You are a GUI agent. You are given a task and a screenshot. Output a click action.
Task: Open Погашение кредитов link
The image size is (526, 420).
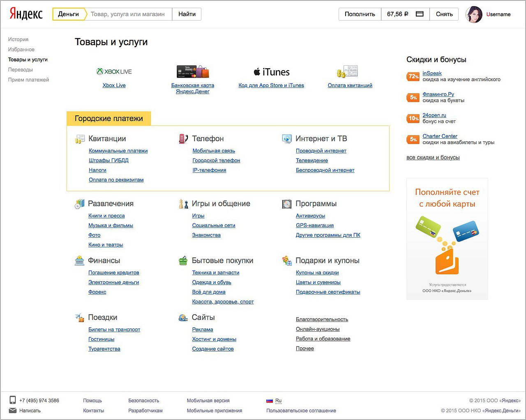pos(114,273)
